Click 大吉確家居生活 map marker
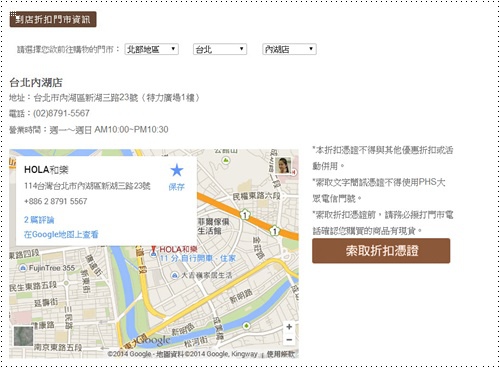Screen dimensions: 500x368 (174, 275)
